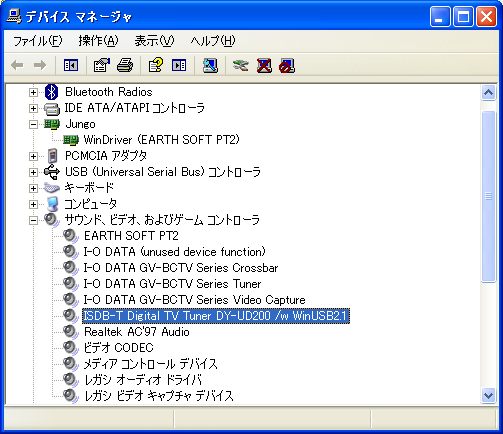Expand the PCMCIA アダプタ node

pos(33,156)
